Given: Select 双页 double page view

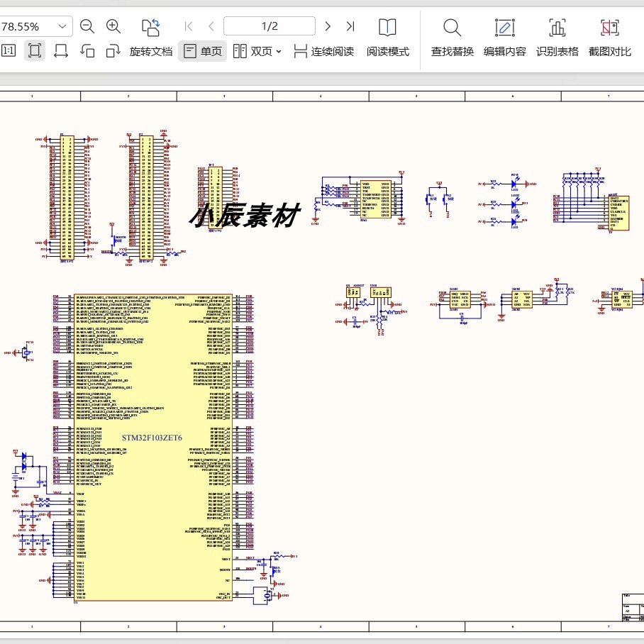Looking at the screenshot, I should click(x=252, y=51).
